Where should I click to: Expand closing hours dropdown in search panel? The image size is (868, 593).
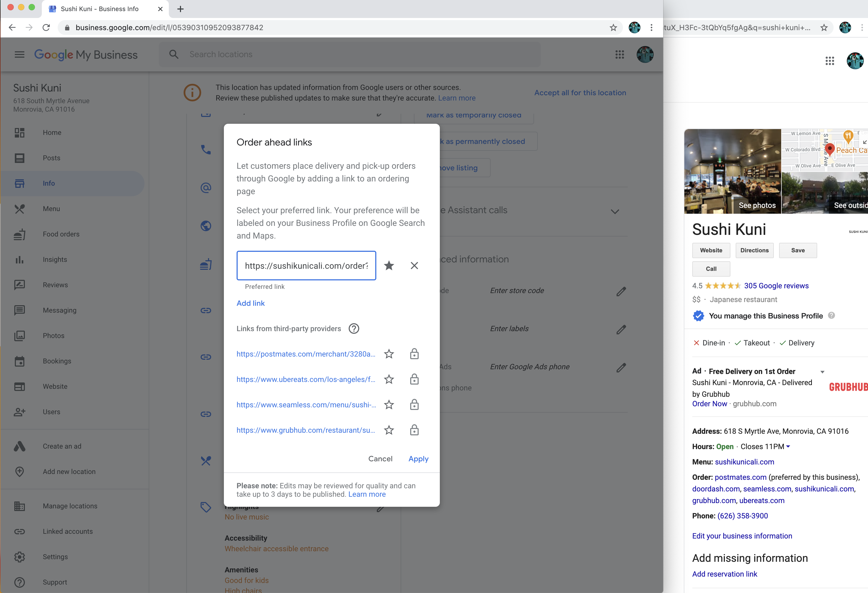click(x=788, y=446)
